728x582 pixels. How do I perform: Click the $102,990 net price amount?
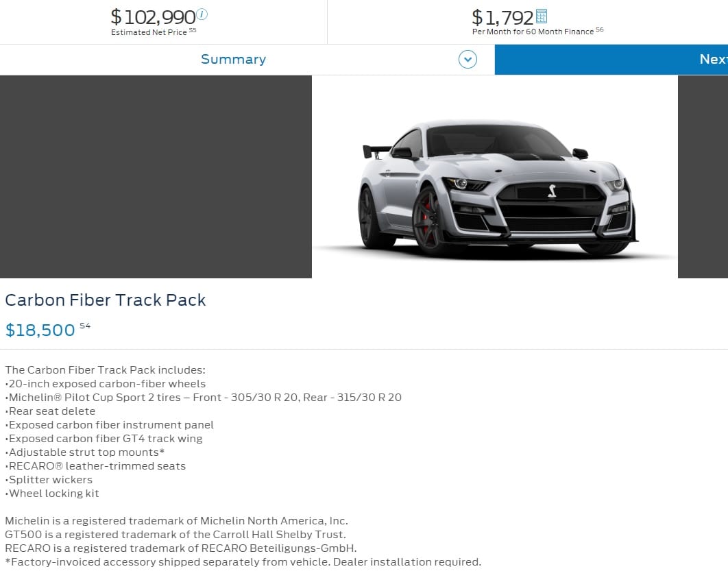click(x=153, y=17)
